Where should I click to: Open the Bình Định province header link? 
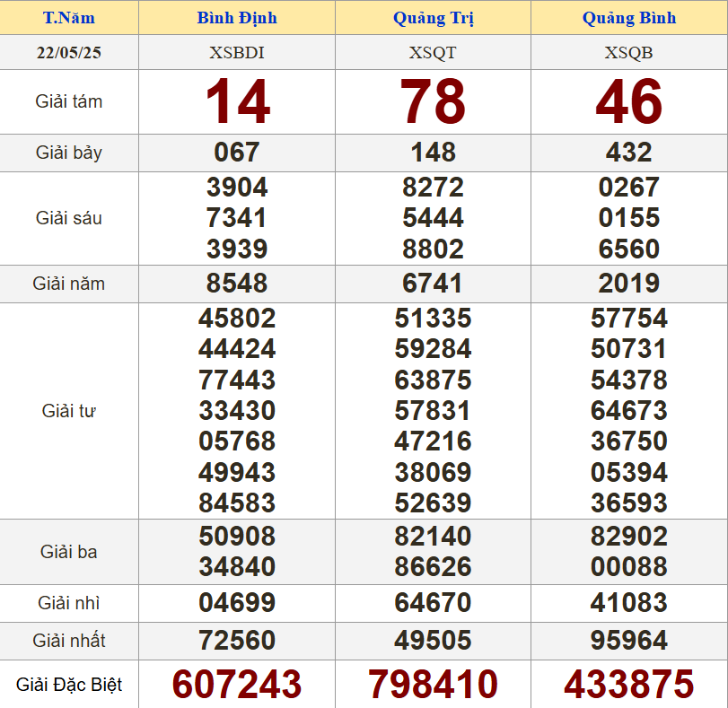click(237, 18)
